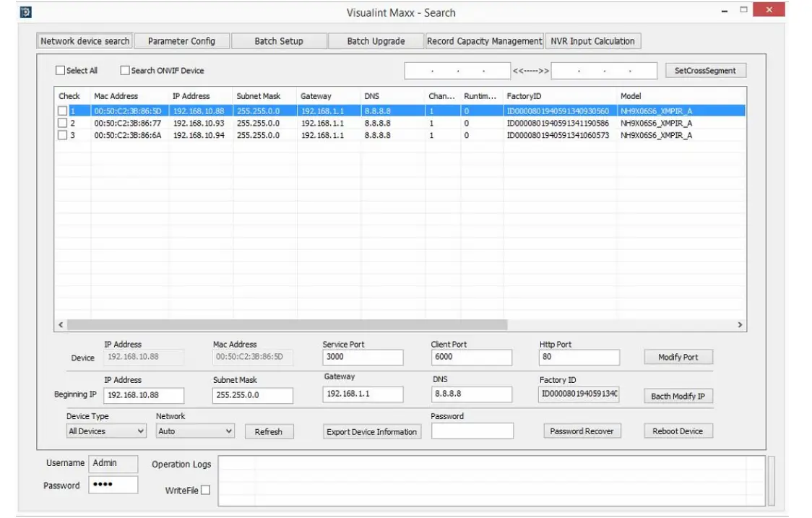Open the Batch Setup tab
The width and height of the screenshot is (812, 518).
[x=279, y=41]
